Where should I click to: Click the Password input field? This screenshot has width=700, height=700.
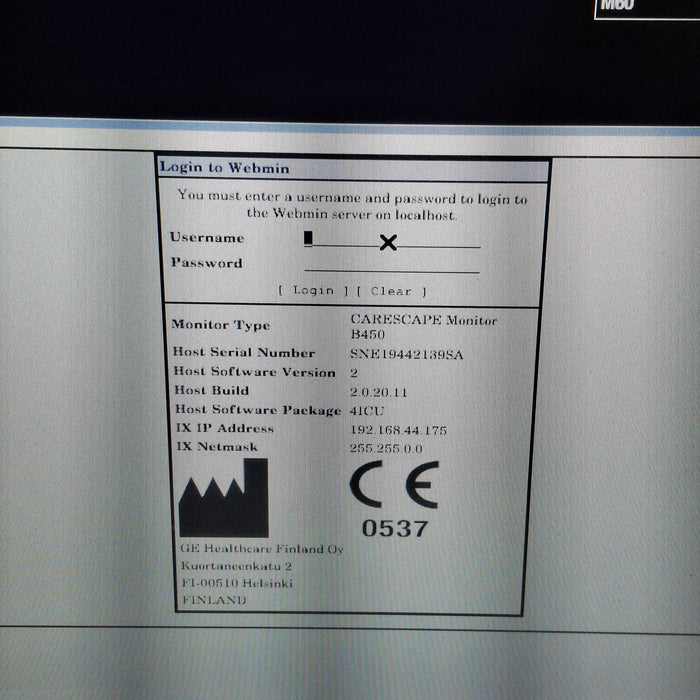point(392,264)
